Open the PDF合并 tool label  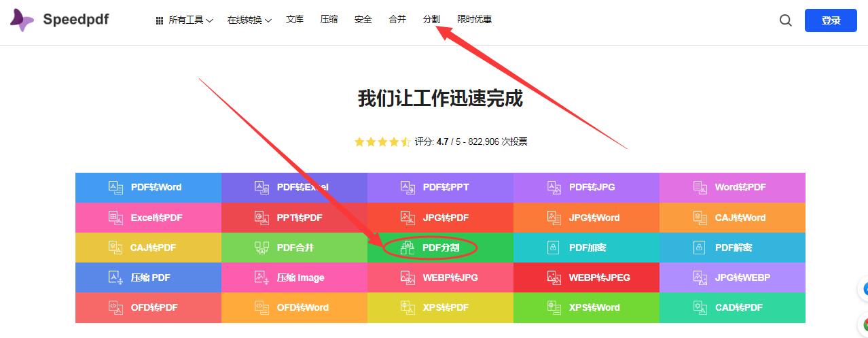[295, 248]
